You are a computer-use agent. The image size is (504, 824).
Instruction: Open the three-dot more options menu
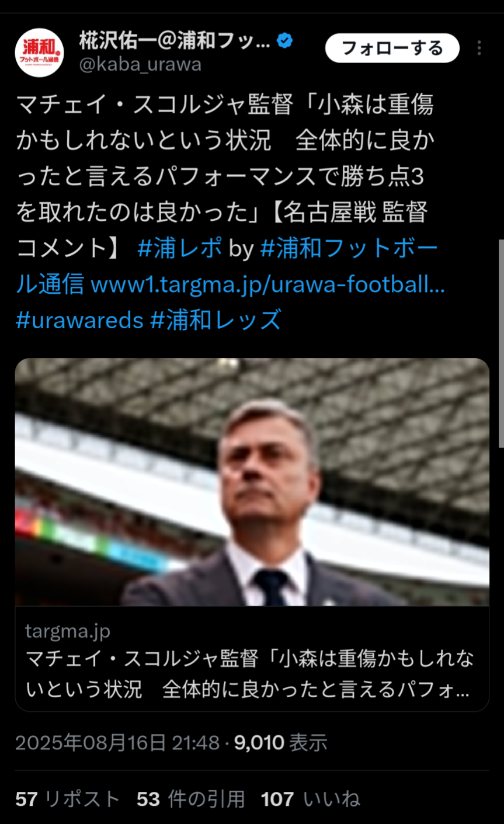pyautogui.click(x=479, y=48)
